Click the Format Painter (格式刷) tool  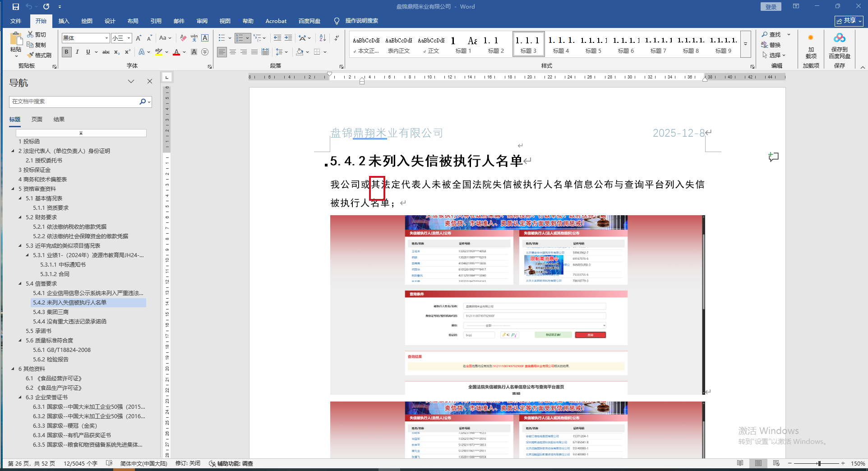(x=39, y=55)
